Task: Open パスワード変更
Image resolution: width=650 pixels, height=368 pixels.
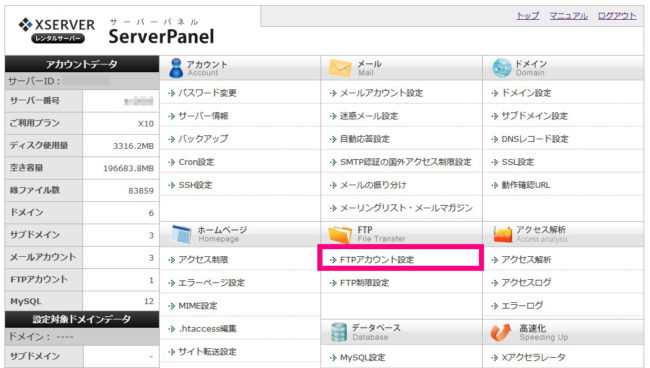Action: (x=207, y=93)
